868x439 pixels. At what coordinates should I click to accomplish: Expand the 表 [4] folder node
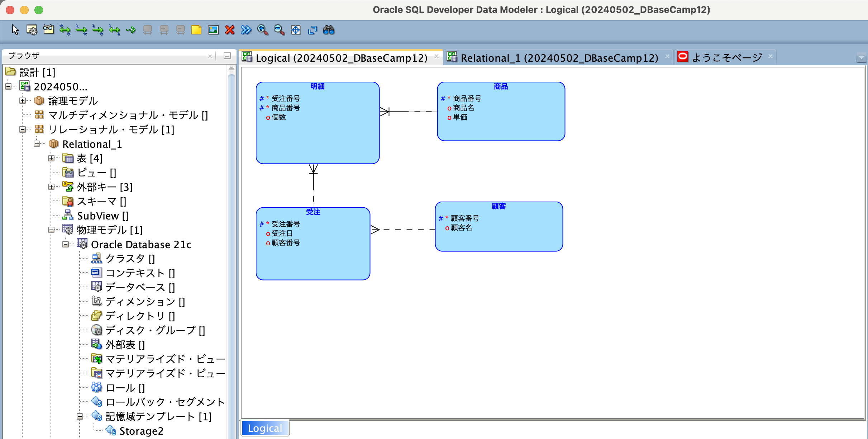click(51, 158)
